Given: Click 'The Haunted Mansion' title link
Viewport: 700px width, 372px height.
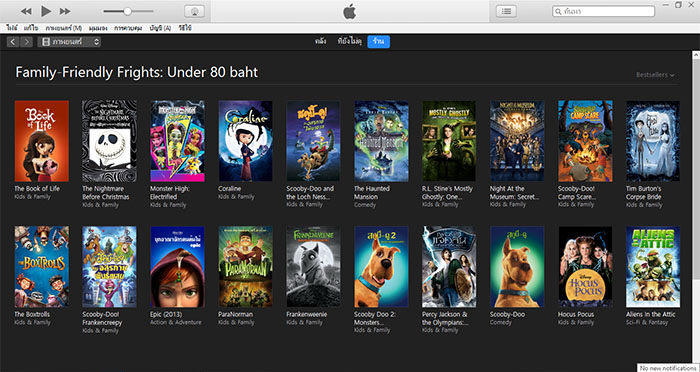Looking at the screenshot, I should point(372,192).
